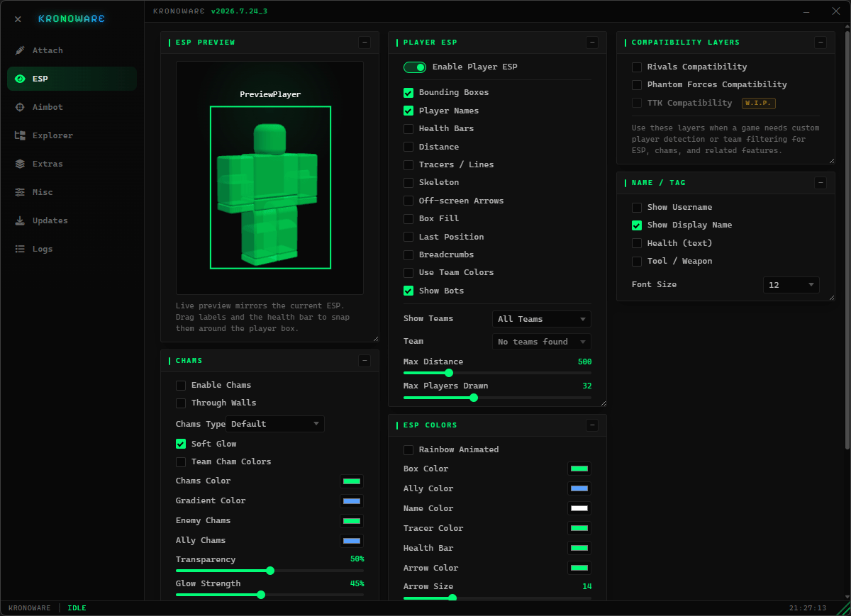Viewport: 851px width, 616px height.
Task: Open the Show Teams dropdown
Action: 542,319
